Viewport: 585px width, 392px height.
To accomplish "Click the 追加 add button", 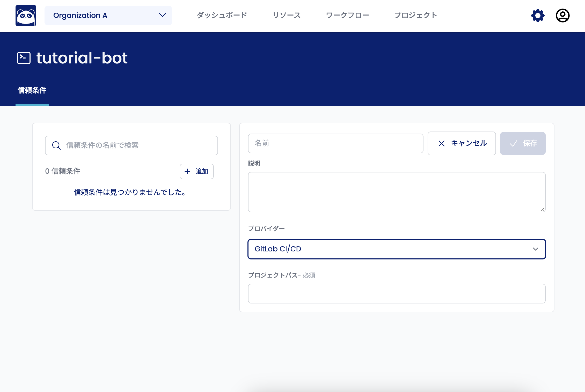I will tap(197, 171).
